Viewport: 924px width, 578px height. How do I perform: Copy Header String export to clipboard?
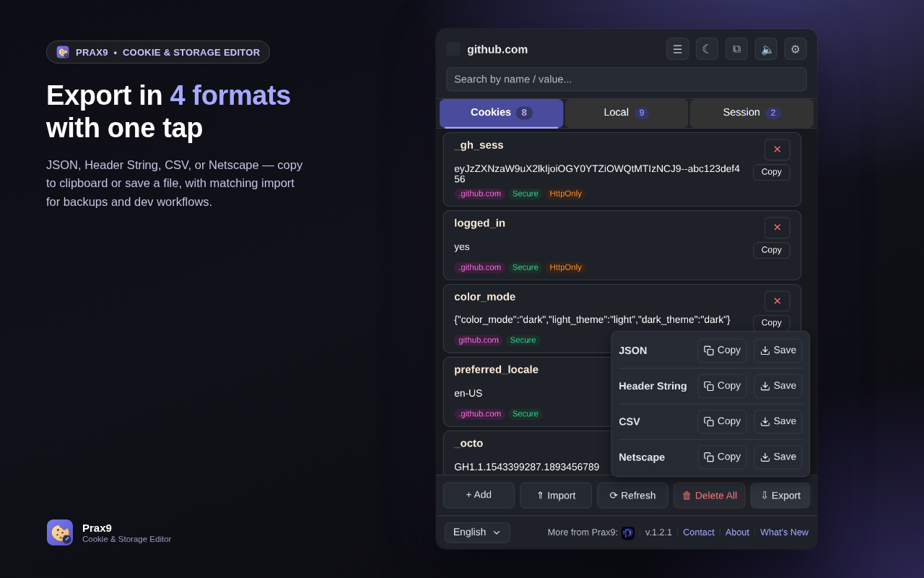[723, 386]
